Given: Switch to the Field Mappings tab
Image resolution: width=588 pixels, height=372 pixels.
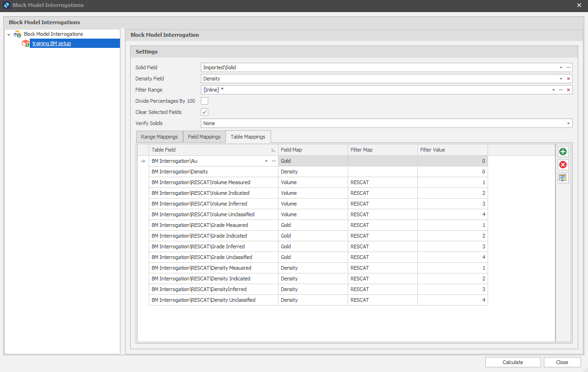Looking at the screenshot, I should [x=204, y=137].
